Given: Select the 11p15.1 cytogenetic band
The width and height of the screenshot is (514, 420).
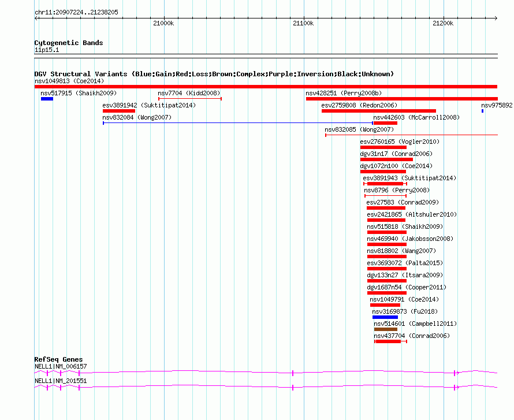Looking at the screenshot, I should pyautogui.click(x=47, y=50).
